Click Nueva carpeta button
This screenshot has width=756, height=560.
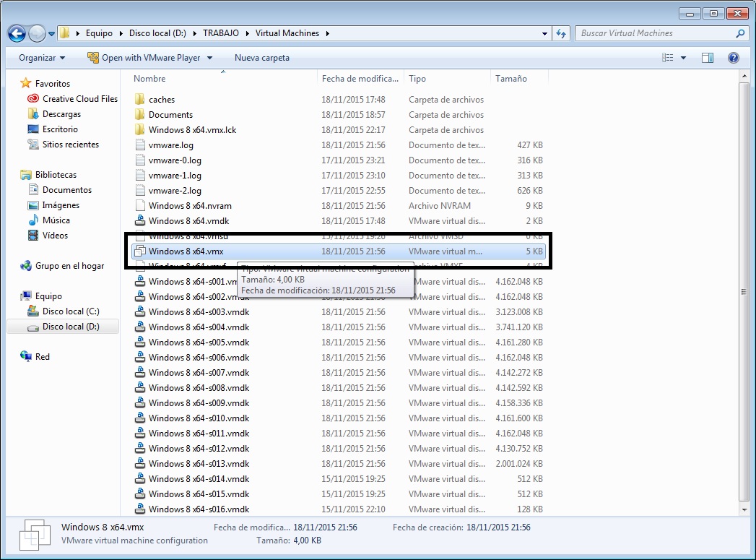(x=262, y=58)
